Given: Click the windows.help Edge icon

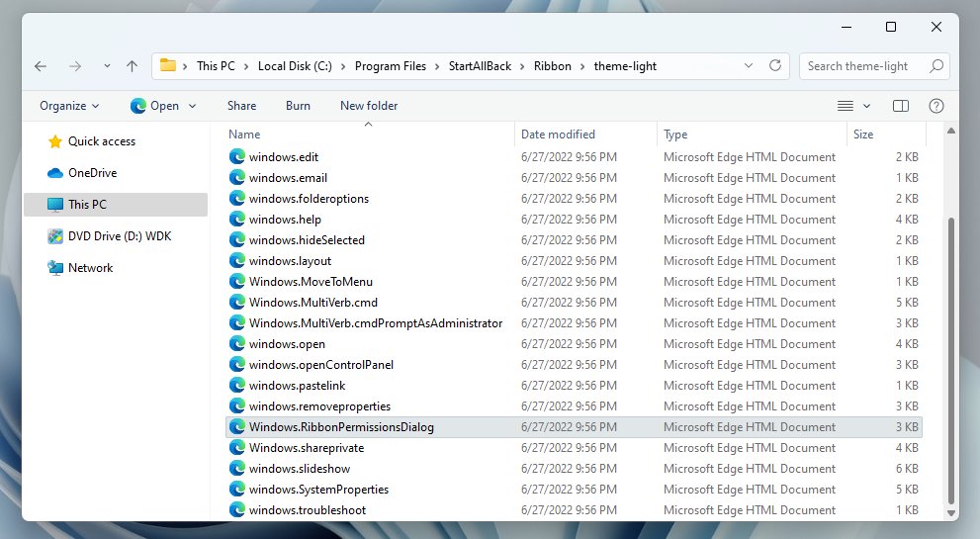Looking at the screenshot, I should [x=237, y=219].
